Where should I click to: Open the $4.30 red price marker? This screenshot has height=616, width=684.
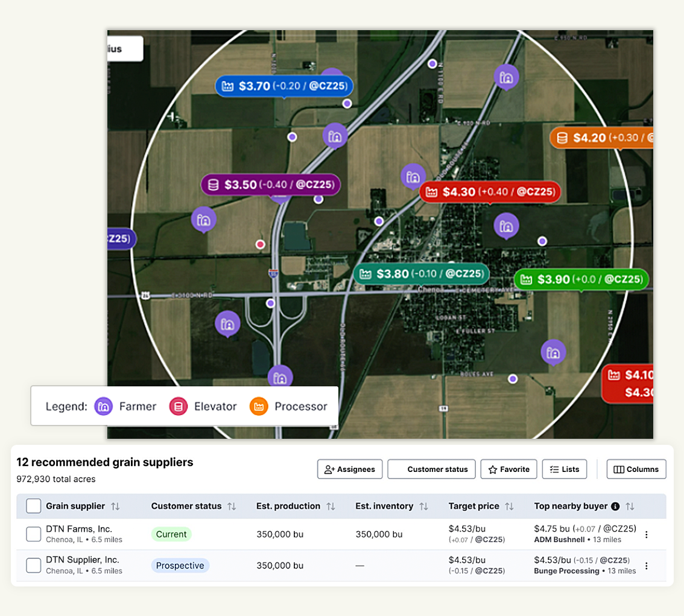click(x=490, y=192)
